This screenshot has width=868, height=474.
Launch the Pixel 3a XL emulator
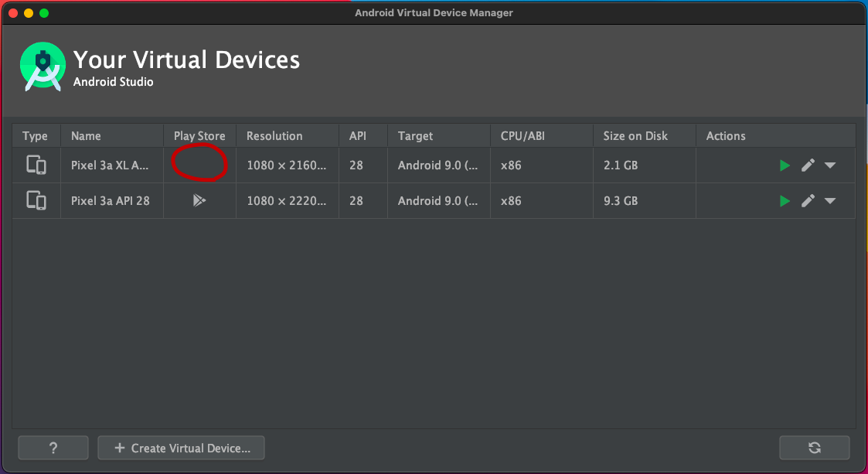[x=785, y=165]
